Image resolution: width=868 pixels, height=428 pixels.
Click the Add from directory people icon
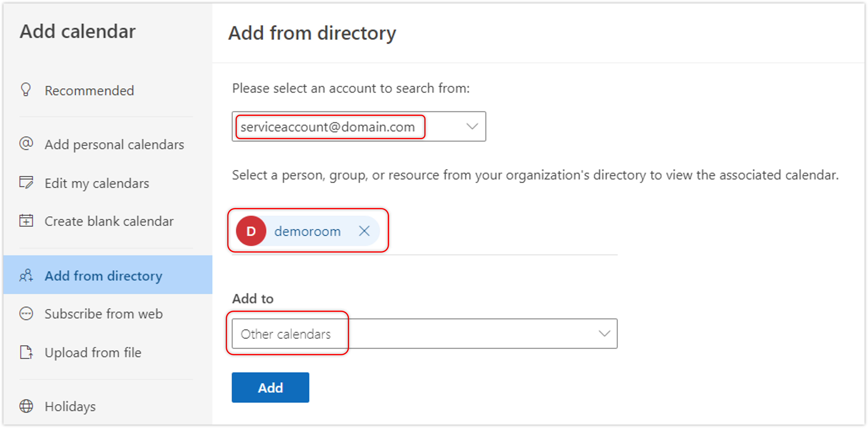pyautogui.click(x=26, y=275)
